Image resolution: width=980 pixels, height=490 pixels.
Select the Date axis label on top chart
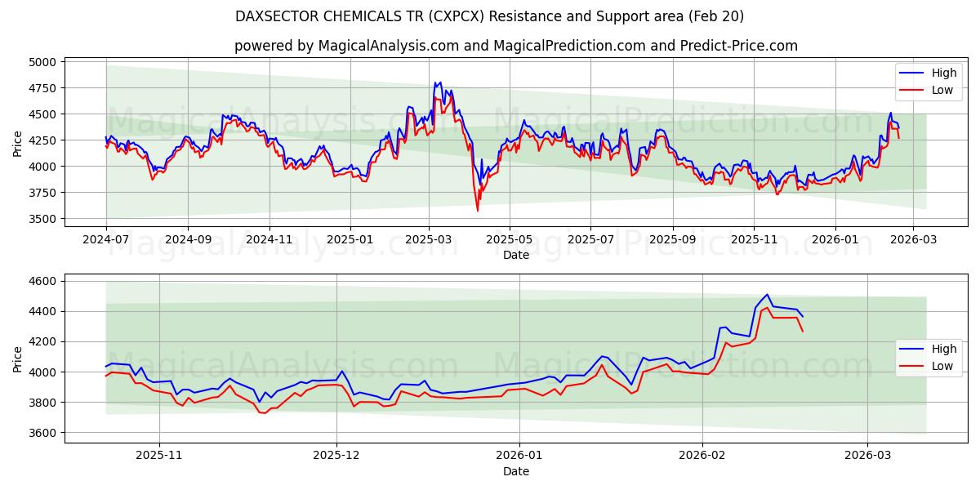(x=516, y=253)
